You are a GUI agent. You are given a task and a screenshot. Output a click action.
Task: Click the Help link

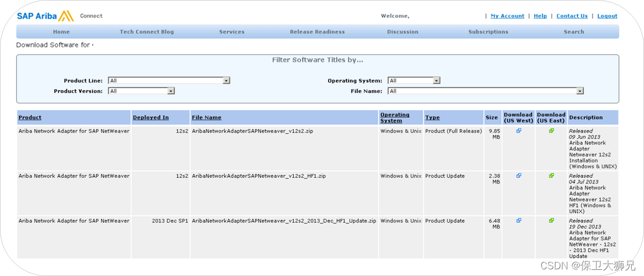540,16
